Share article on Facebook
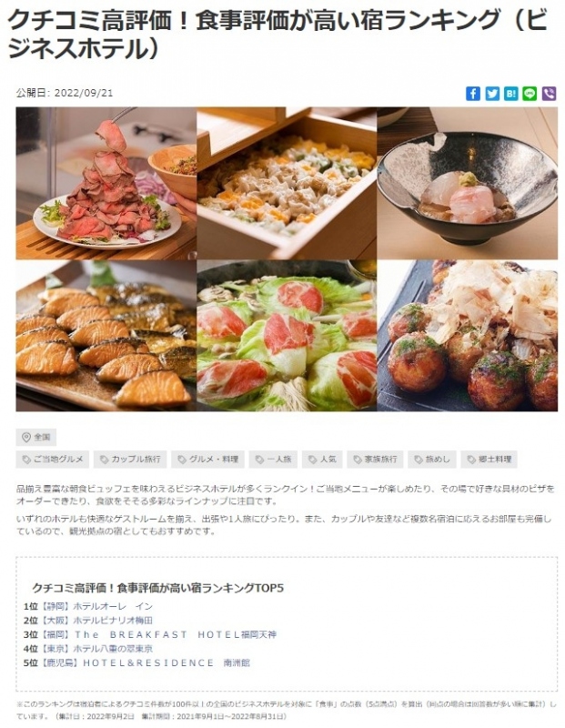 472,94
